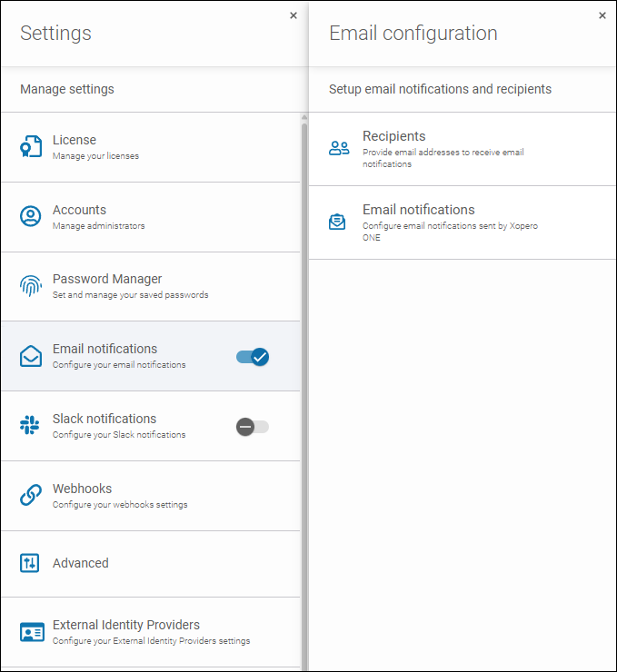617x672 pixels.
Task: Open Email notifications in the Email configuration panel
Action: 463,222
